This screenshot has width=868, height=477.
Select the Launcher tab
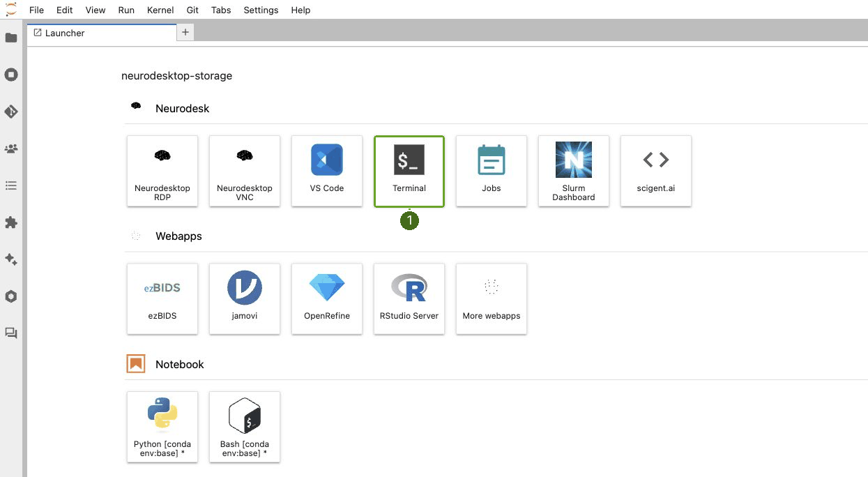click(x=102, y=33)
